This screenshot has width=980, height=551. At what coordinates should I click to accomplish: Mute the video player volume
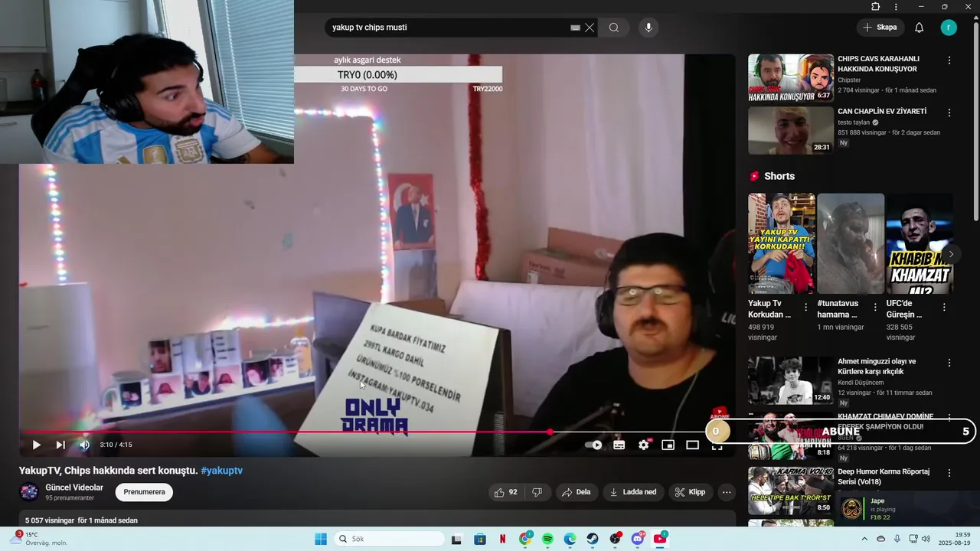pos(84,445)
